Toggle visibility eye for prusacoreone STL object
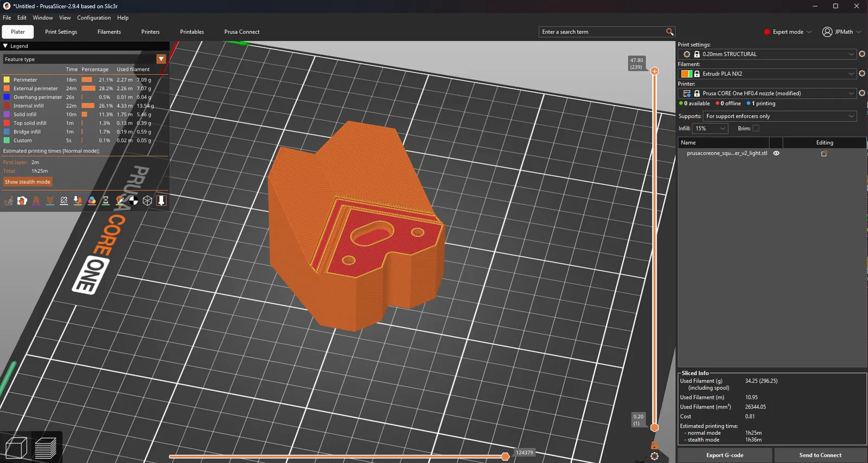 tap(776, 153)
